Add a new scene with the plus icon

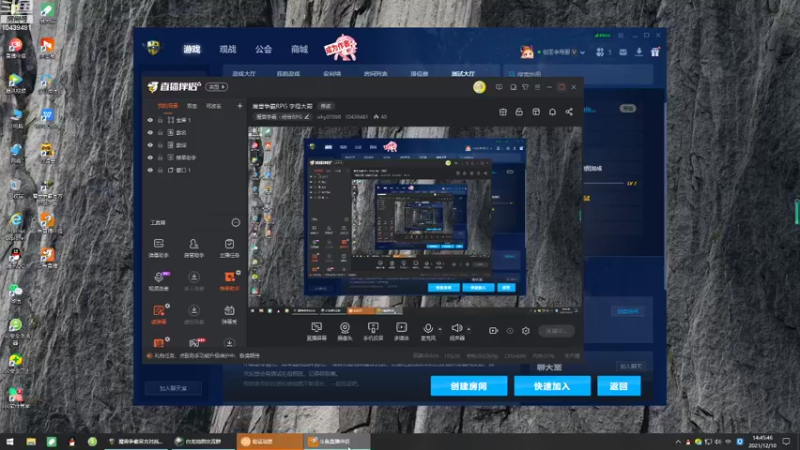point(240,106)
